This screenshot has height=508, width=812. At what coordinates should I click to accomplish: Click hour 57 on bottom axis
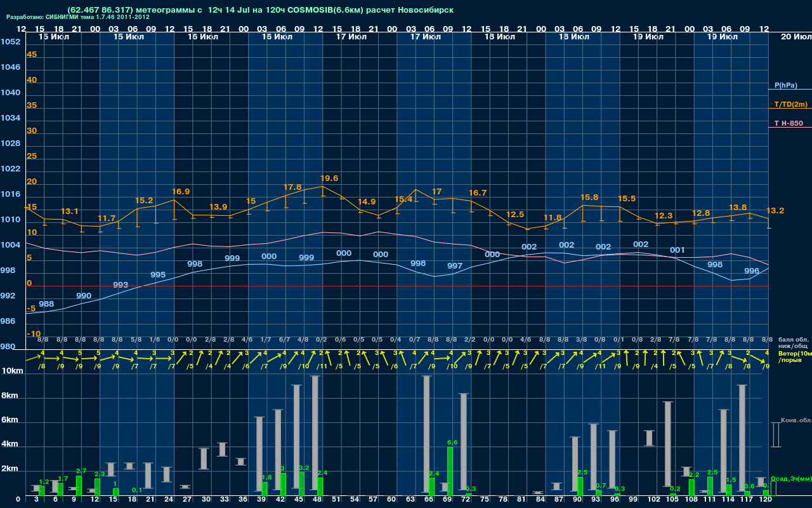374,500
